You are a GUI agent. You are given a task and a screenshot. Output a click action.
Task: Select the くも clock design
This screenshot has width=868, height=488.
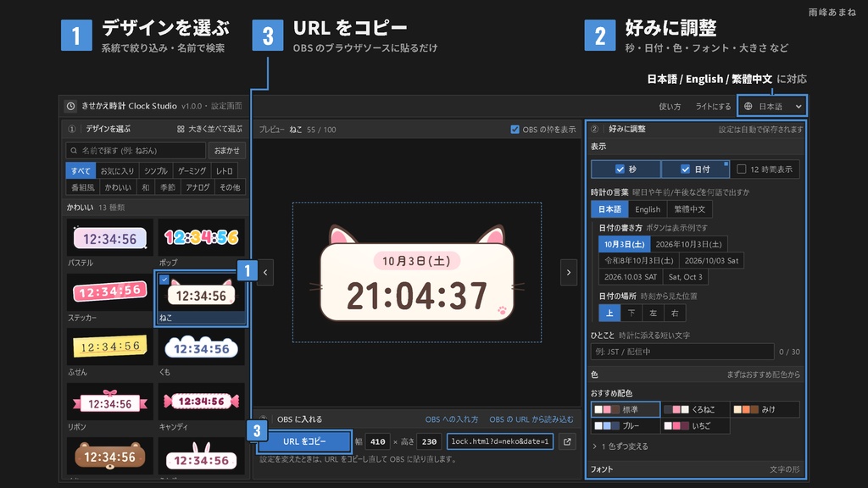pyautogui.click(x=201, y=352)
